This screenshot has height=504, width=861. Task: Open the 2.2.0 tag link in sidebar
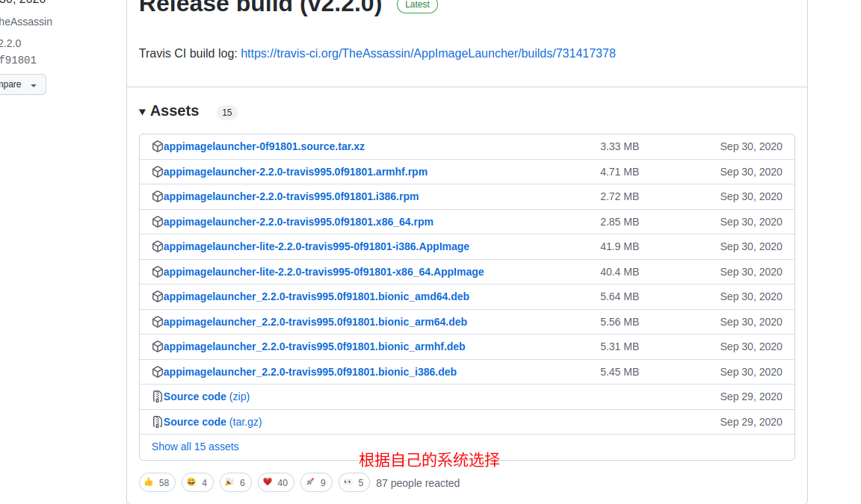click(x=10, y=43)
